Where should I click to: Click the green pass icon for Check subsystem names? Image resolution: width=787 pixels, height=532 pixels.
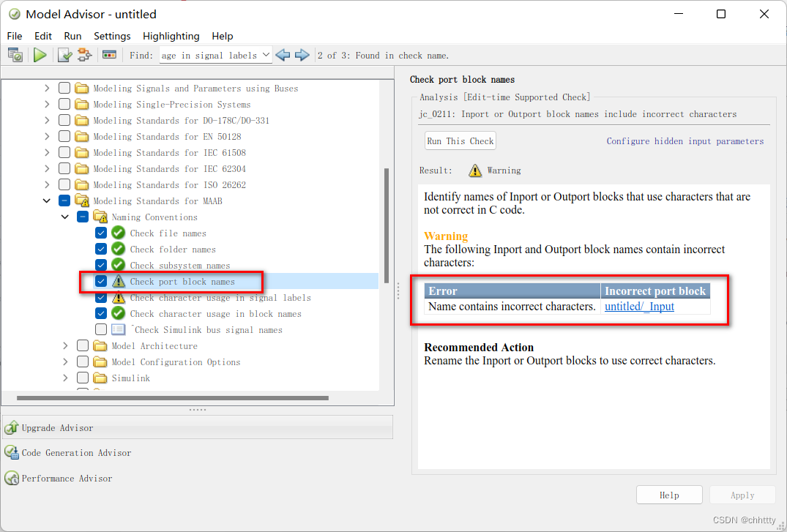pyautogui.click(x=118, y=265)
